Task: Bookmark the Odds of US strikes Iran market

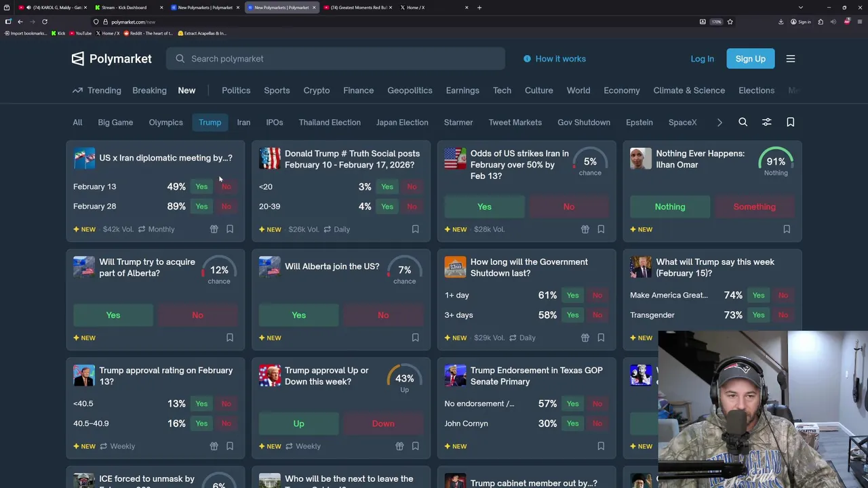Action: pyautogui.click(x=601, y=229)
